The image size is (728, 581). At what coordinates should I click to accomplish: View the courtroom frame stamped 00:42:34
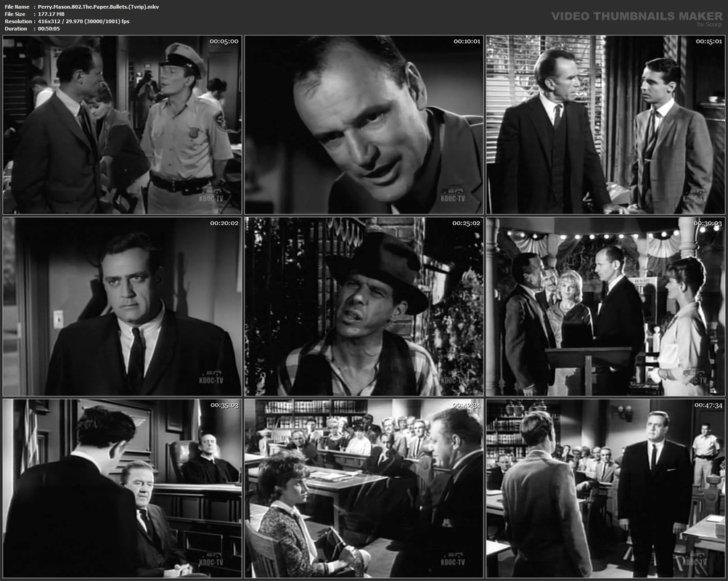[364, 489]
